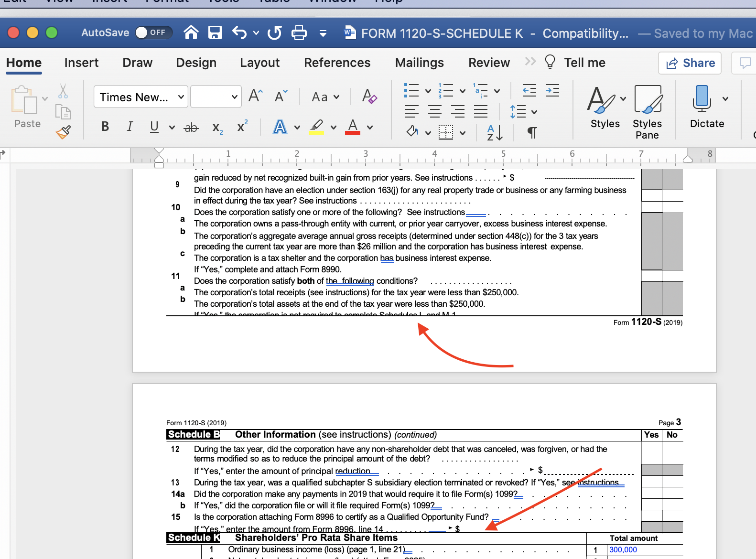Open the Times New Roman font dropdown
Viewport: 756px width, 559px height.
pyautogui.click(x=141, y=97)
